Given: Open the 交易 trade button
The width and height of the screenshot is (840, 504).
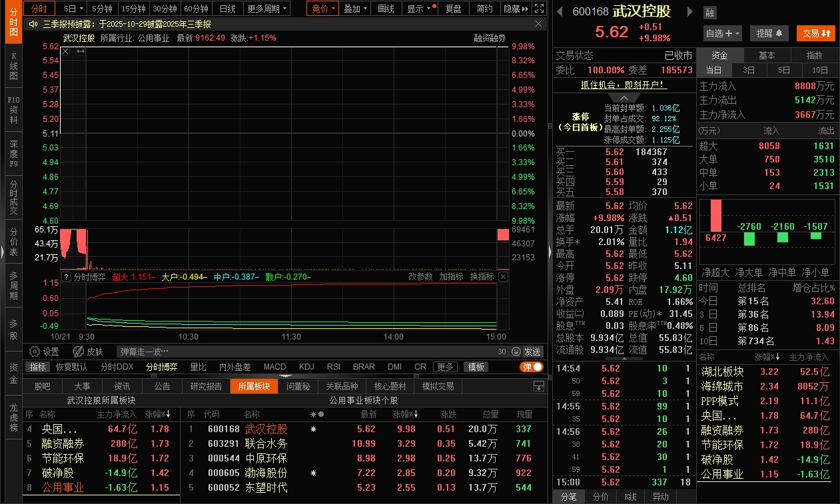Looking at the screenshot, I should [815, 33].
